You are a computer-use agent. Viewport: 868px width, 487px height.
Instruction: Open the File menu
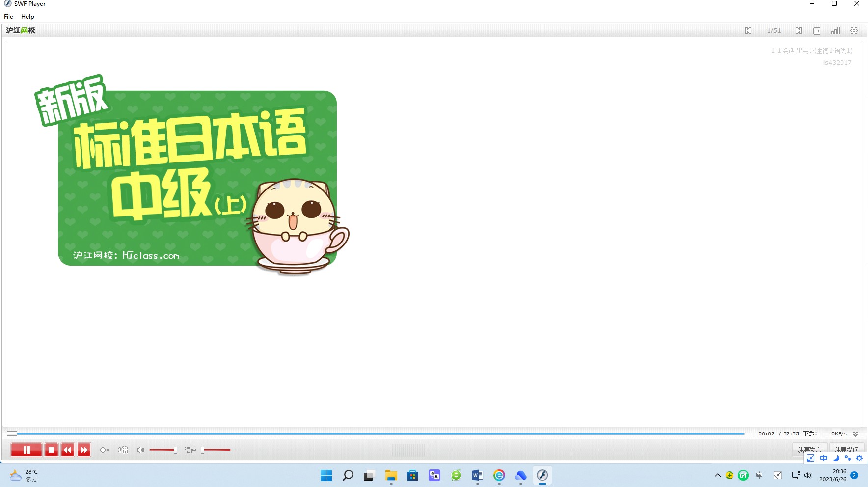(x=9, y=17)
